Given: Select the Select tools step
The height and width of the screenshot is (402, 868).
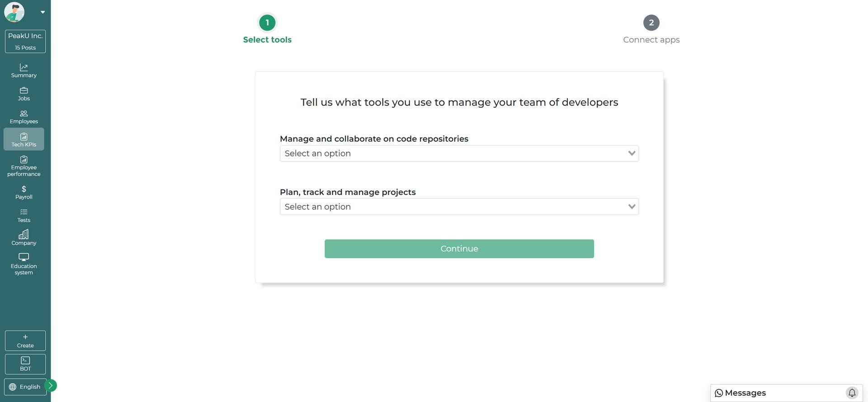Looking at the screenshot, I should 267,22.
